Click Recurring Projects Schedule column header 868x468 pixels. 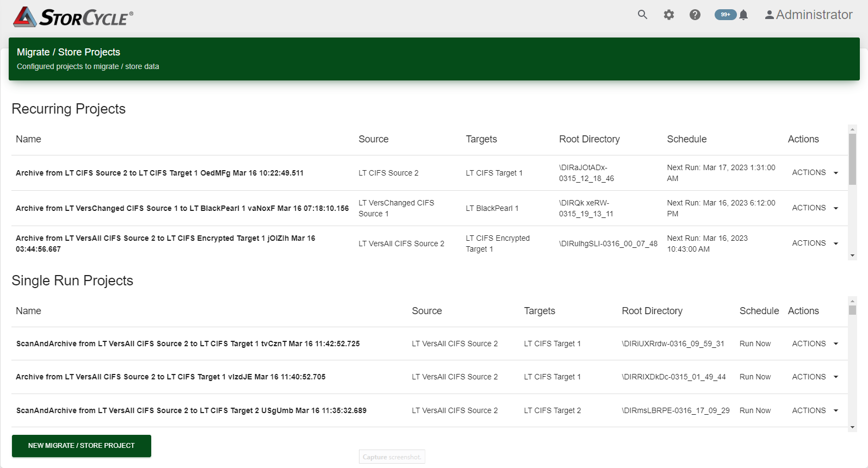[687, 139]
